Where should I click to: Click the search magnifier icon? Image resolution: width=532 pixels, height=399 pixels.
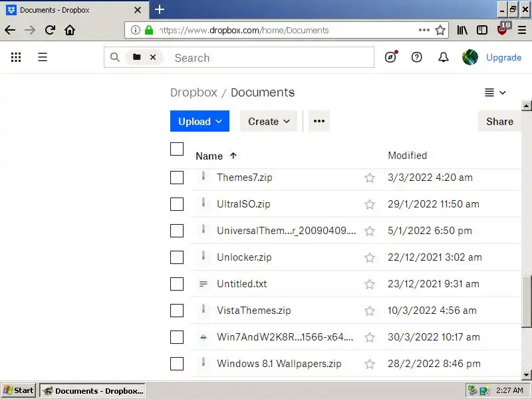point(115,57)
